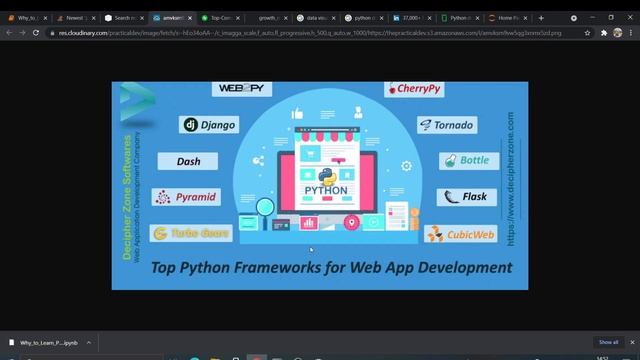This screenshot has width=640, height=360.
Task: Close the active cloudinary image tab
Action: pos(190,18)
